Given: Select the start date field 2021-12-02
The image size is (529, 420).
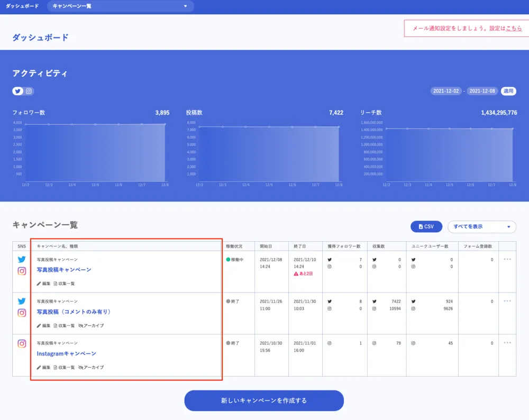Looking at the screenshot, I should pyautogui.click(x=445, y=91).
